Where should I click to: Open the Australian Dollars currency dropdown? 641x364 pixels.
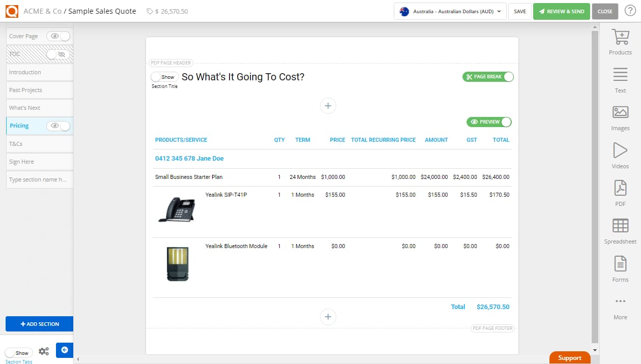click(x=450, y=11)
